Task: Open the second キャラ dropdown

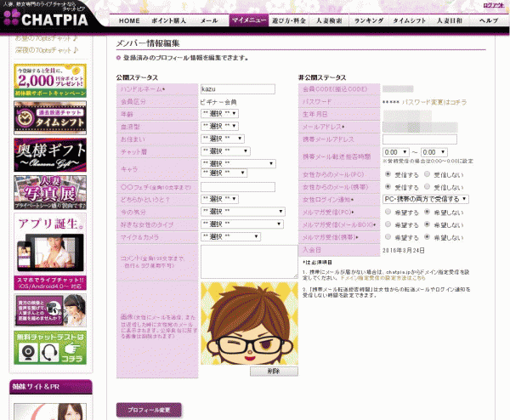Action: coord(224,173)
